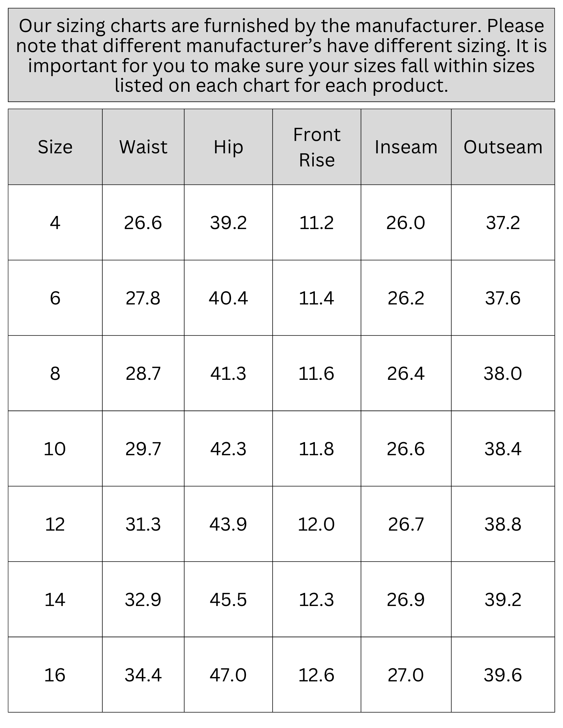
Task: Select size 10 row label
Action: (55, 449)
